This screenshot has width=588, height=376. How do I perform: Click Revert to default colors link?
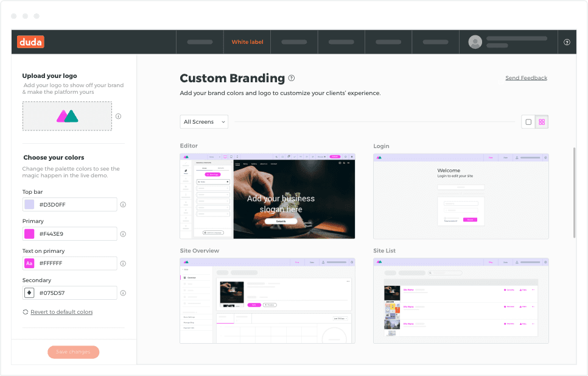(61, 311)
